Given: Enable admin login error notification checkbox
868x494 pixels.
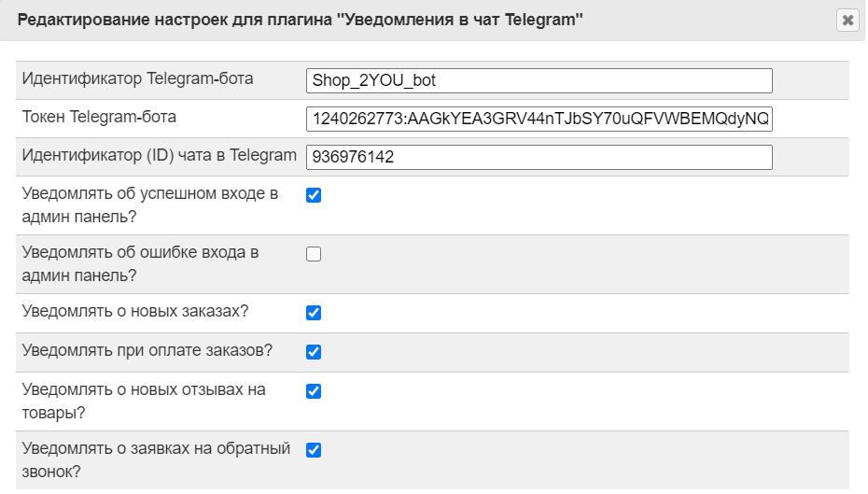Looking at the screenshot, I should click(x=314, y=254).
